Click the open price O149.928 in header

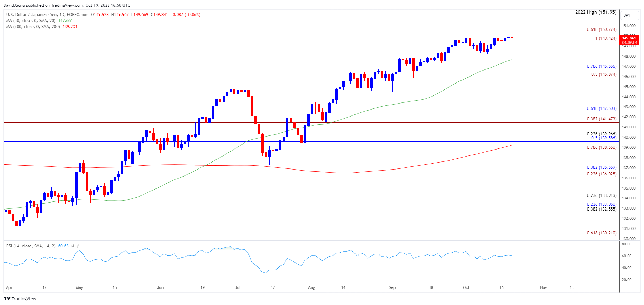click(100, 15)
